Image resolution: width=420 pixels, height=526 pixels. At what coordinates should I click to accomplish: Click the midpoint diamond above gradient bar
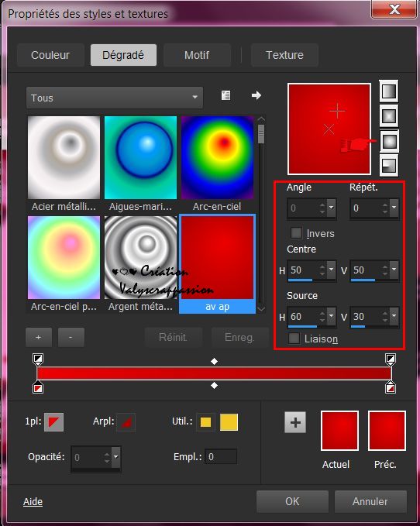214,361
